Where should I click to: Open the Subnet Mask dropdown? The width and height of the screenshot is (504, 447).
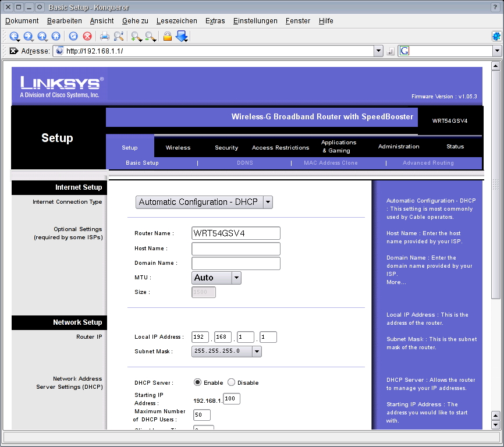pyautogui.click(x=226, y=351)
